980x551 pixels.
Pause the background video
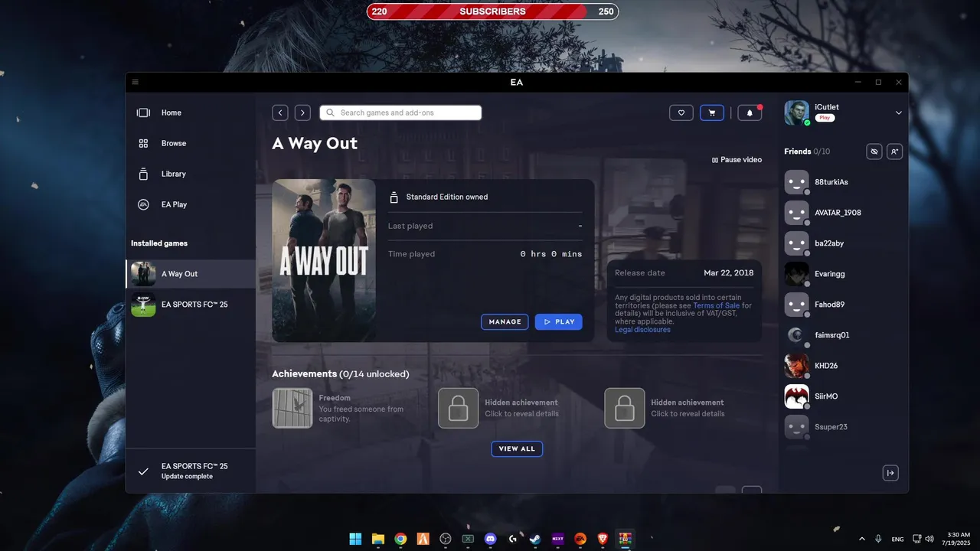click(x=737, y=160)
